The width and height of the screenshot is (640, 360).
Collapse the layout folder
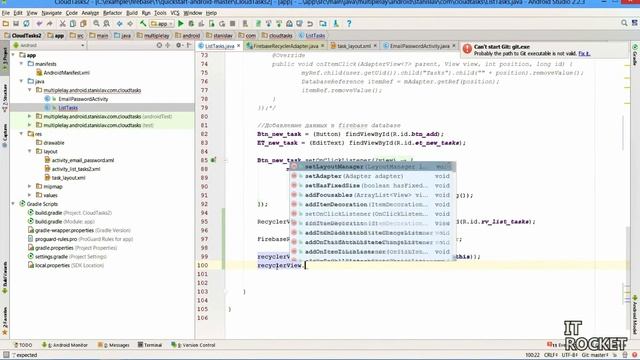(x=29, y=151)
